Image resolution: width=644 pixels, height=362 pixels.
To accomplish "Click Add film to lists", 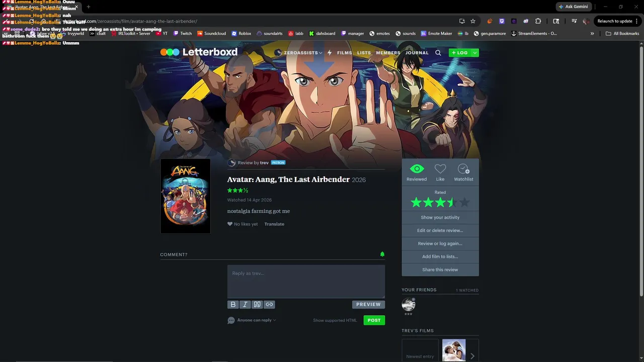I will 440,256.
